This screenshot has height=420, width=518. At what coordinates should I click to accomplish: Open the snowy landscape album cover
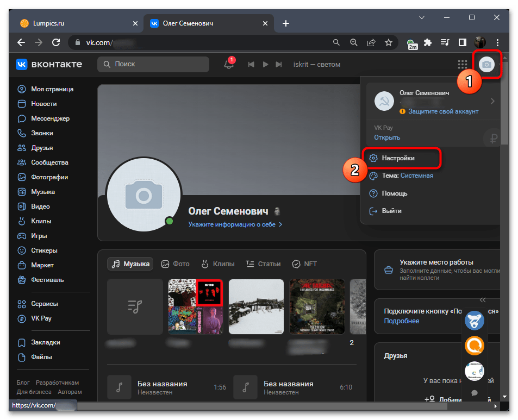click(256, 307)
